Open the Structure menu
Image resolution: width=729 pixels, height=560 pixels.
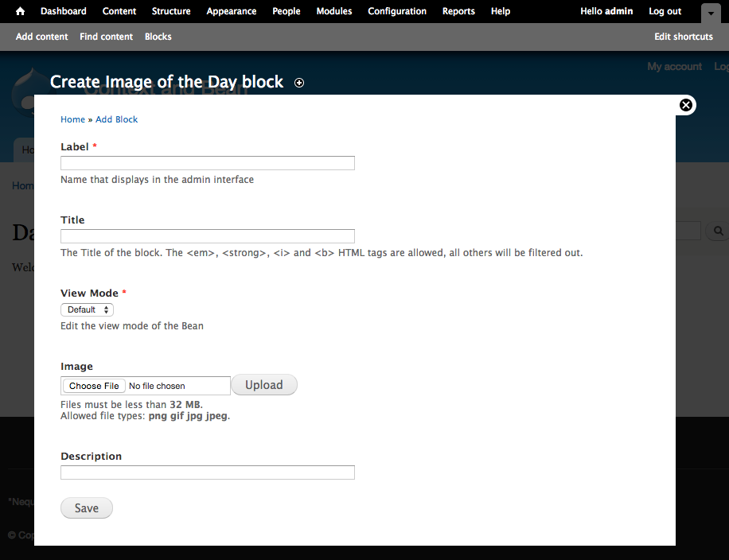[x=170, y=11]
